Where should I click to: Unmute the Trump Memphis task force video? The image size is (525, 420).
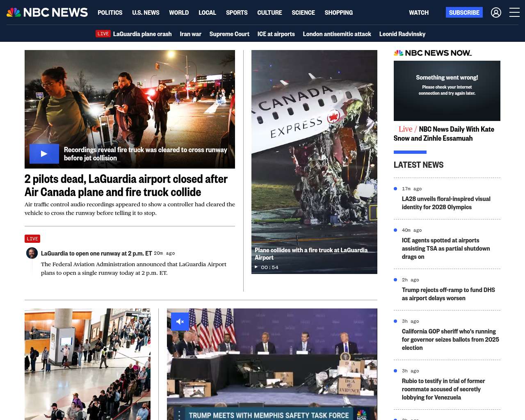pyautogui.click(x=180, y=322)
